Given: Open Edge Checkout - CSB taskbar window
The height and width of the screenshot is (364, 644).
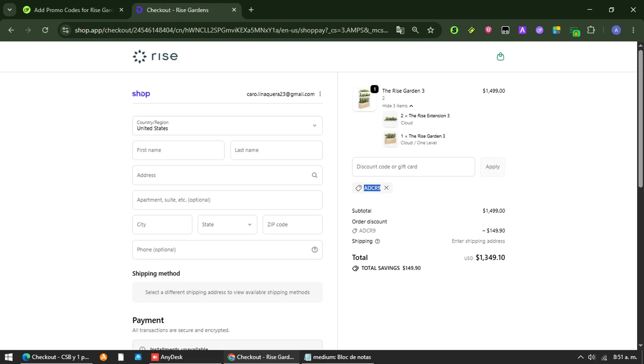Looking at the screenshot, I should [56, 357].
